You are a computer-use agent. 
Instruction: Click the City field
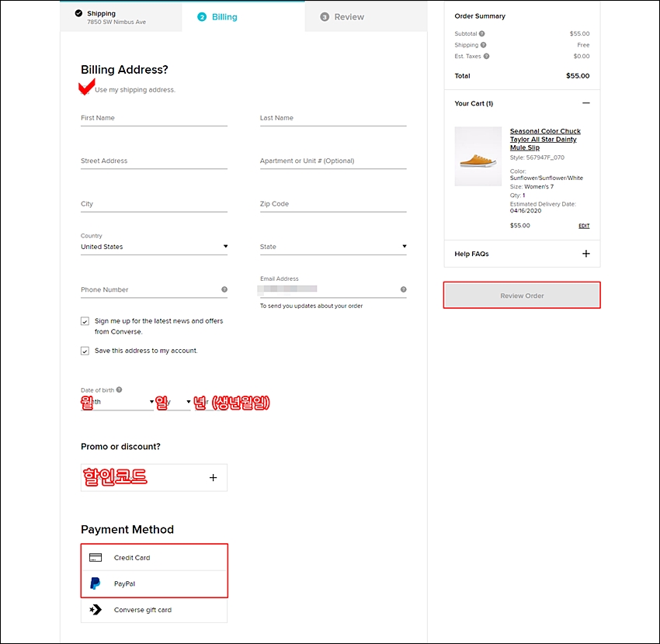154,203
